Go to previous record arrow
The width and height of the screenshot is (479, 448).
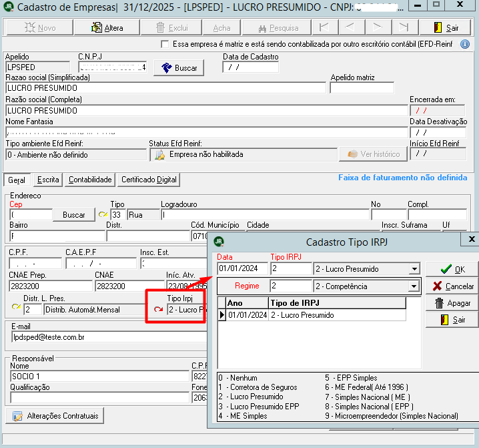(352, 27)
